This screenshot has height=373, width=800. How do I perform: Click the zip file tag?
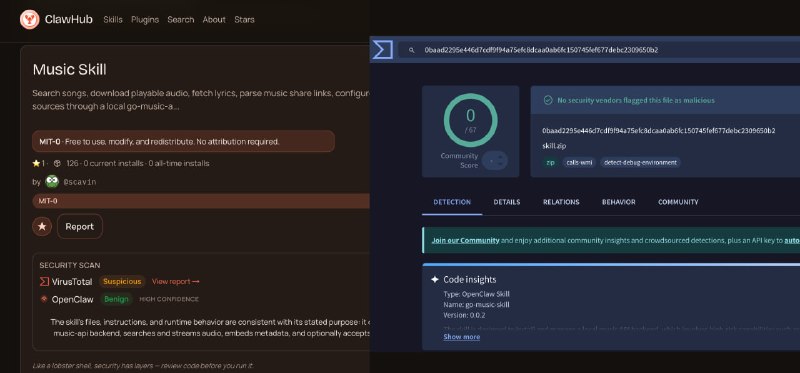(551, 163)
